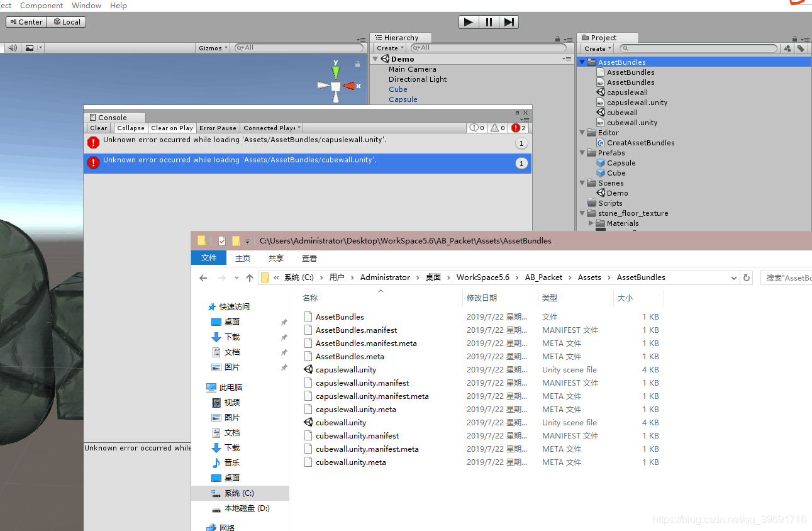Select the Project tab

point(607,38)
